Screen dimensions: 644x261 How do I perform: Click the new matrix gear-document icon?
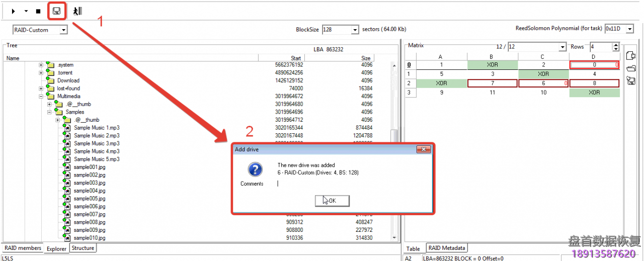(x=631, y=56)
